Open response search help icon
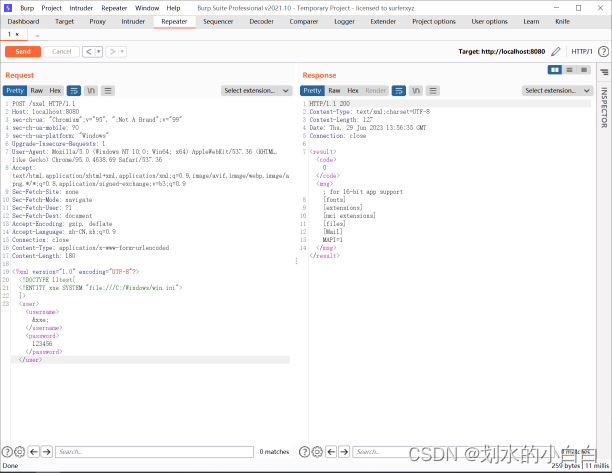The height and width of the screenshot is (473, 612). pos(304,452)
